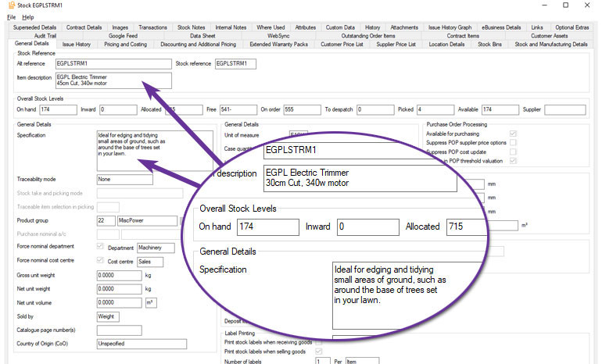Open the Help menu
This screenshot has width=602, height=364.
(x=27, y=17)
